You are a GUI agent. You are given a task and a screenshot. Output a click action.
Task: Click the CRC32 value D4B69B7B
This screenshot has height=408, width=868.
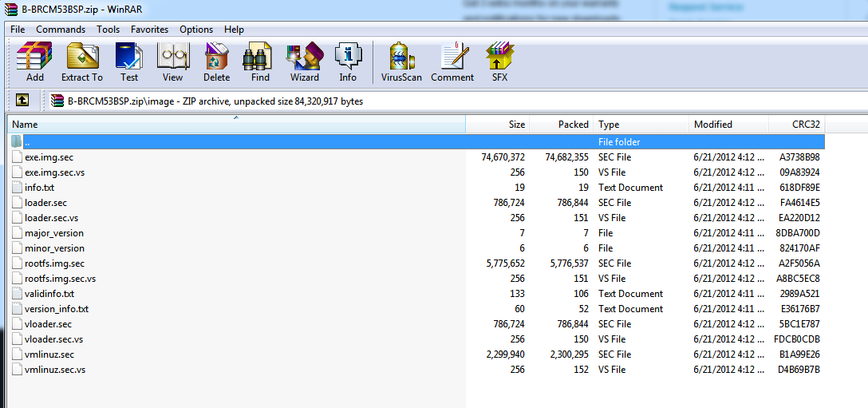[x=799, y=370]
